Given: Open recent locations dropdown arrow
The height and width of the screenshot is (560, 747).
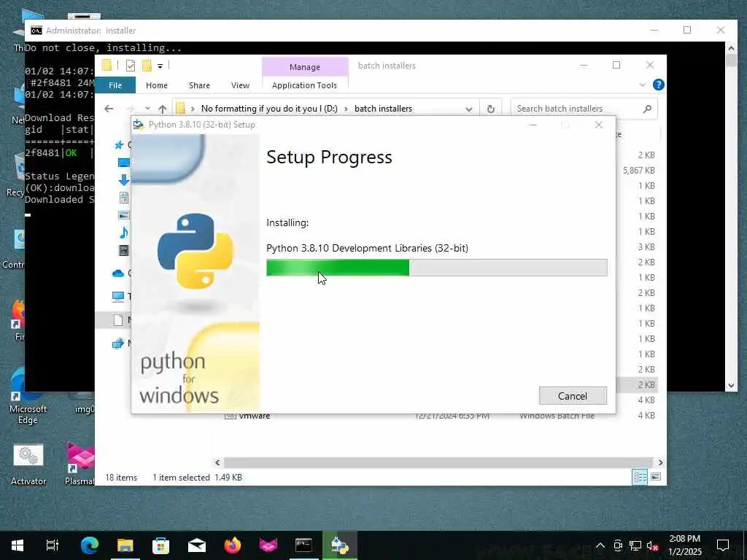Looking at the screenshot, I should 147,109.
